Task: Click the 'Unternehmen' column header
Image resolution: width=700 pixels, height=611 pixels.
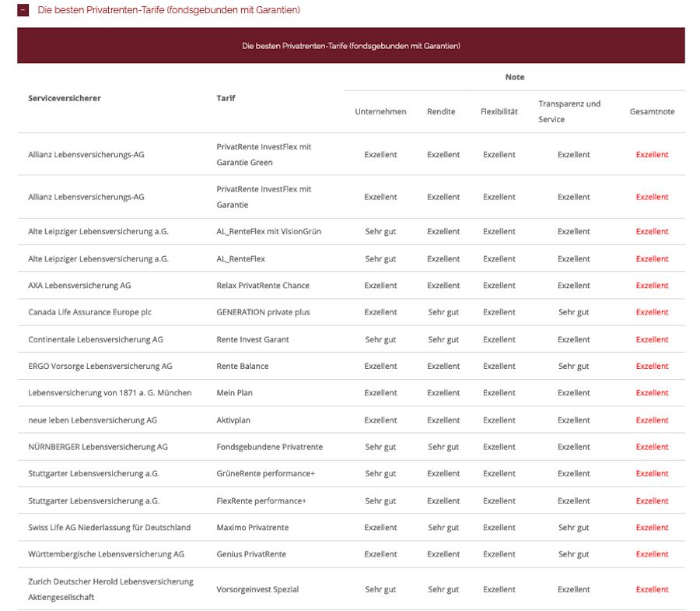Action: [x=381, y=111]
